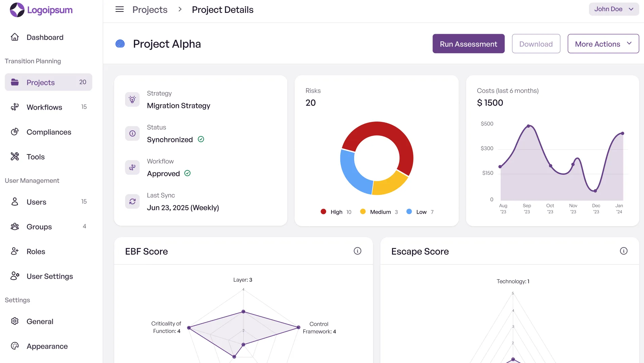Select Projects in the sidebar

pos(48,82)
